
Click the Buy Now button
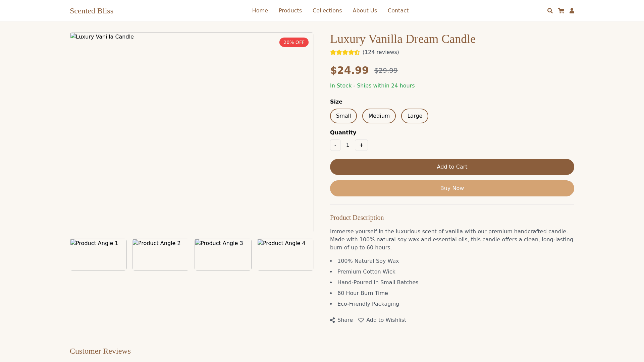click(452, 188)
